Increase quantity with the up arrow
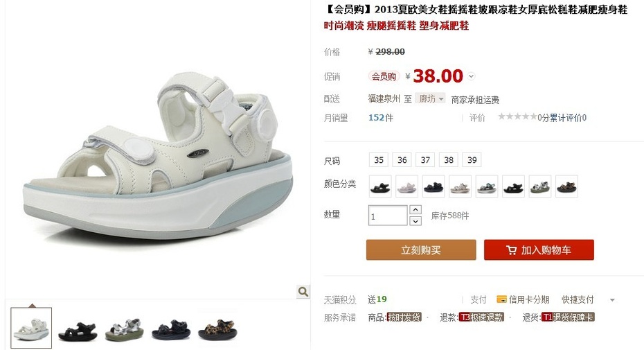The width and height of the screenshot is (644, 350). [x=415, y=210]
